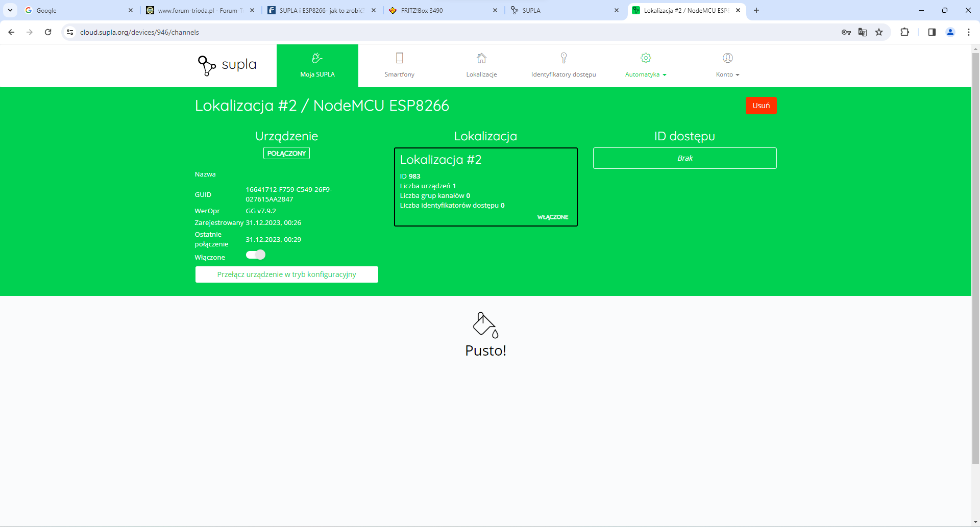Image resolution: width=980 pixels, height=527 pixels.
Task: Close the Google tab
Action: click(131, 10)
